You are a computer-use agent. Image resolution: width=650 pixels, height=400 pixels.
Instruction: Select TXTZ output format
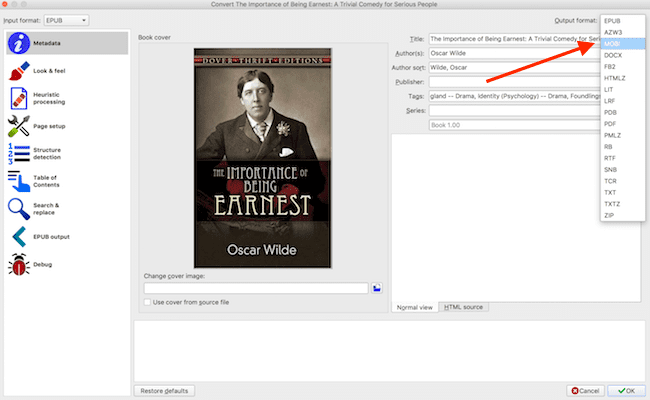pyautogui.click(x=622, y=204)
